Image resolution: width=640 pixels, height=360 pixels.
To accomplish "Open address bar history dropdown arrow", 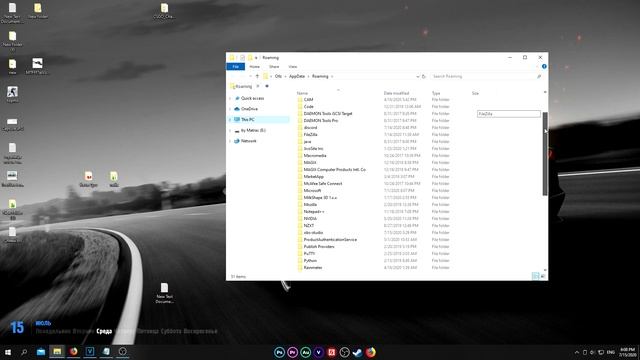I will tap(418, 76).
